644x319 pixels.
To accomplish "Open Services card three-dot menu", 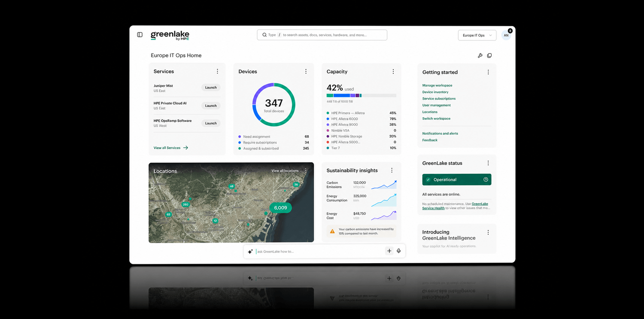I will pyautogui.click(x=217, y=71).
